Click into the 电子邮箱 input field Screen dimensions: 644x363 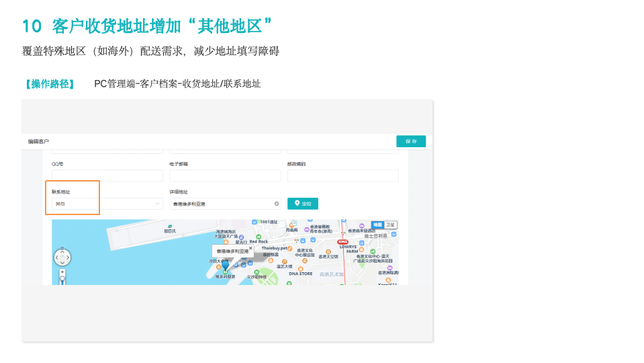click(225, 175)
